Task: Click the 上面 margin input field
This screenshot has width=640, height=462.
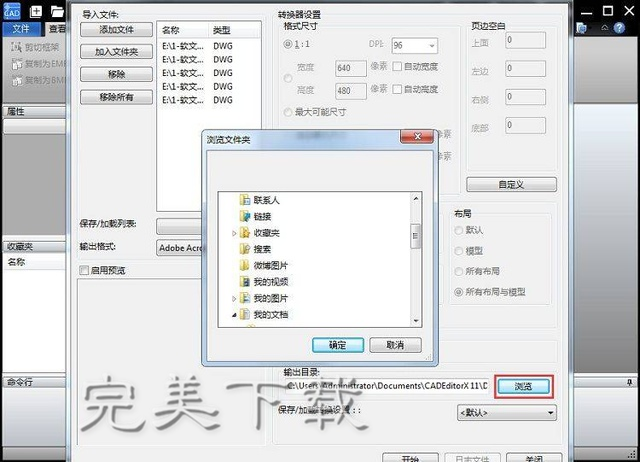Action: pyautogui.click(x=525, y=40)
